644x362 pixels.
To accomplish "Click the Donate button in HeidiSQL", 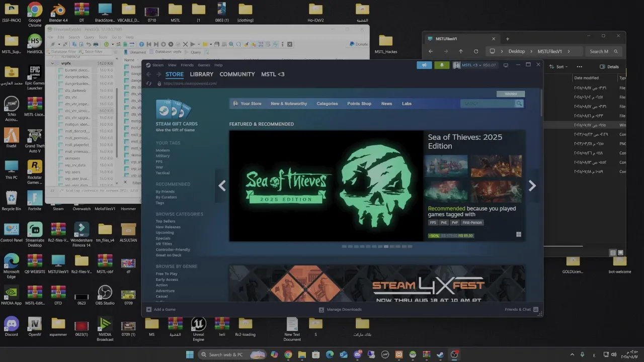I will (359, 44).
